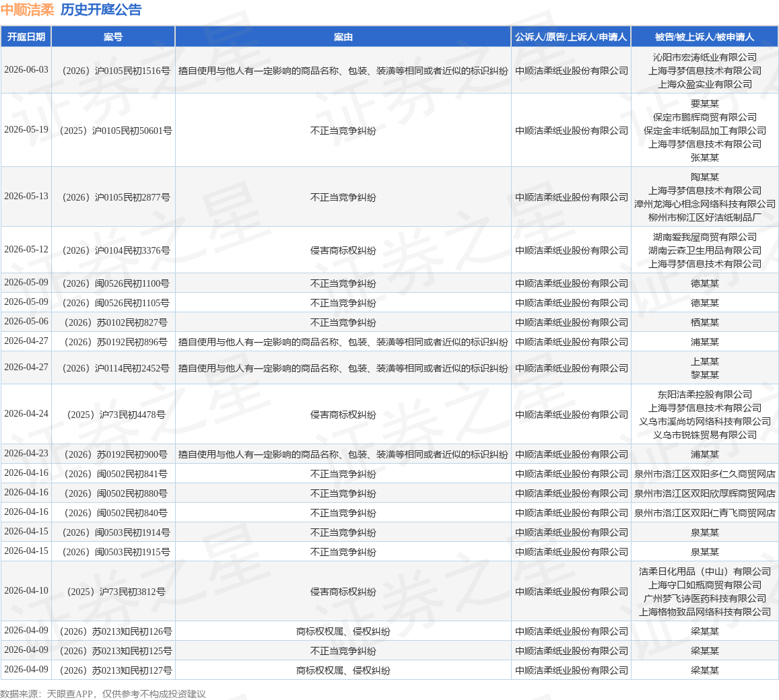The height and width of the screenshot is (700, 779).
Task: Click the 历史开庭公告 heading
Action: [102, 9]
